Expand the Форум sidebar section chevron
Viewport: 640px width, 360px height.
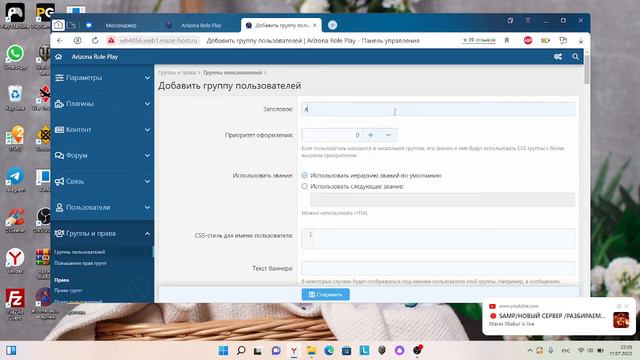click(x=147, y=156)
